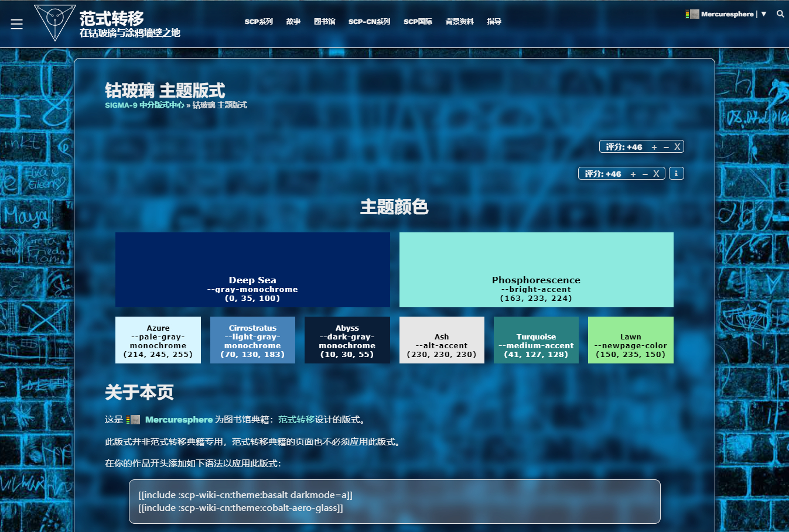The height and width of the screenshot is (532, 789).
Task: Upvote with plus in the upper rating box
Action: click(654, 147)
